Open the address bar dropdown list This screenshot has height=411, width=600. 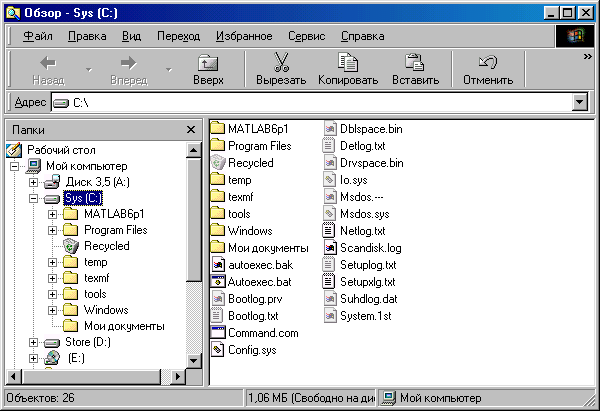pyautogui.click(x=579, y=102)
